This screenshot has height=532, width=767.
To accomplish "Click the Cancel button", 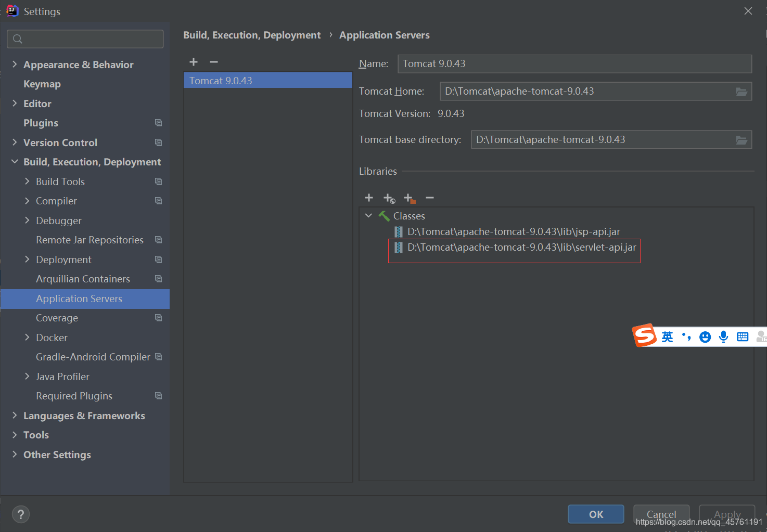I will point(661,514).
